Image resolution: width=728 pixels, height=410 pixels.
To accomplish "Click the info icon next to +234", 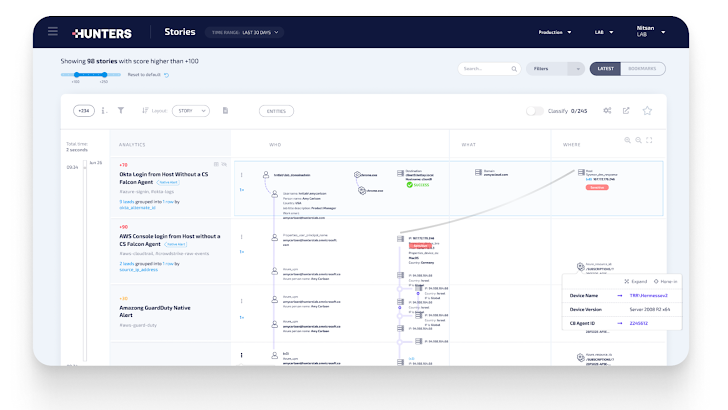I will click(x=104, y=111).
